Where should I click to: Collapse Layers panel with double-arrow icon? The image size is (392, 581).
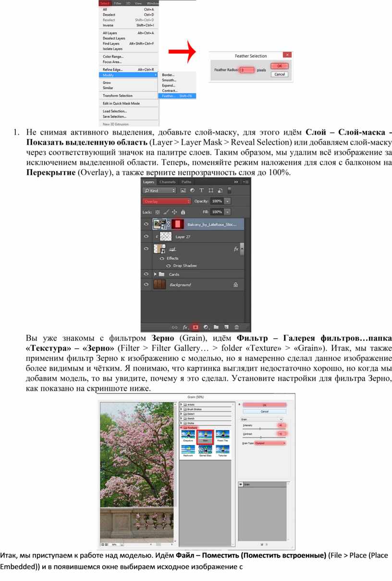coord(236,182)
